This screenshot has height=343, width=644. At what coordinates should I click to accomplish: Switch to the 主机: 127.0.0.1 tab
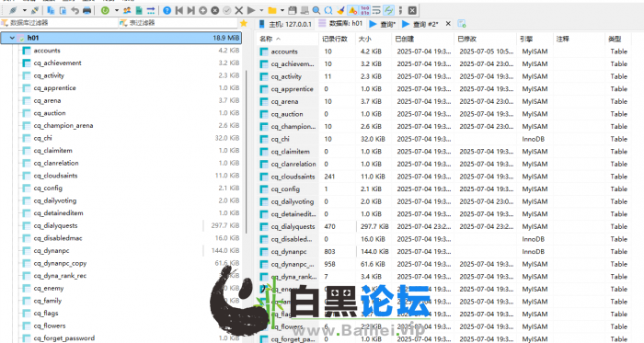[x=285, y=24]
